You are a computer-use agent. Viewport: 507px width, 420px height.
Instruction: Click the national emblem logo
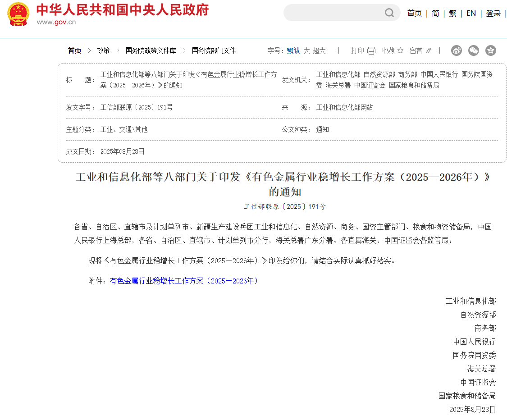(18, 14)
